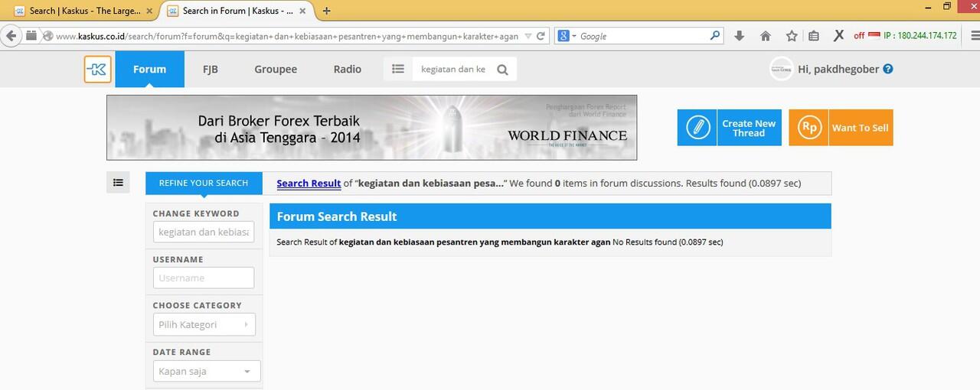980x390 pixels.
Task: Expand the 'Pilih Kategori' category chooser
Action: (x=204, y=324)
